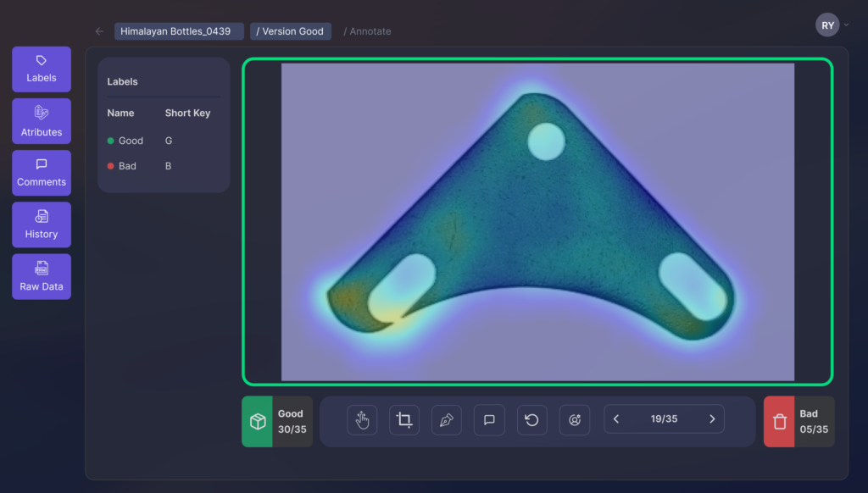Open the Labels sidebar tab
This screenshot has height=493, width=868.
coord(42,69)
